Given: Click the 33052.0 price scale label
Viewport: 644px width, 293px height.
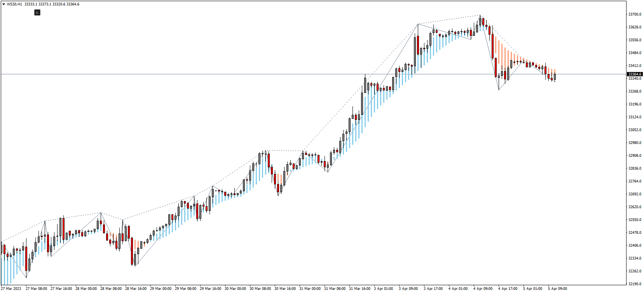Looking at the screenshot, I should pos(635,130).
